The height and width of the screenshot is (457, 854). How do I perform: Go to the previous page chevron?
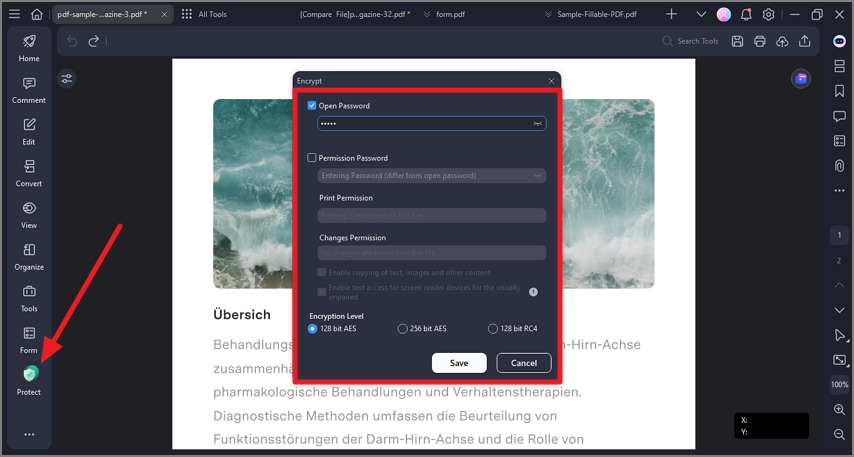(839, 285)
